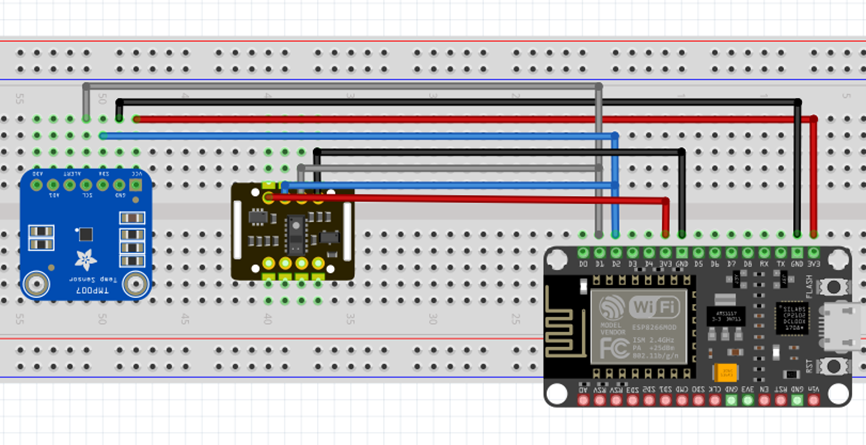Select the blue wire from TMP007 SDA row
Screen dimensions: 866x445
coord(359,136)
